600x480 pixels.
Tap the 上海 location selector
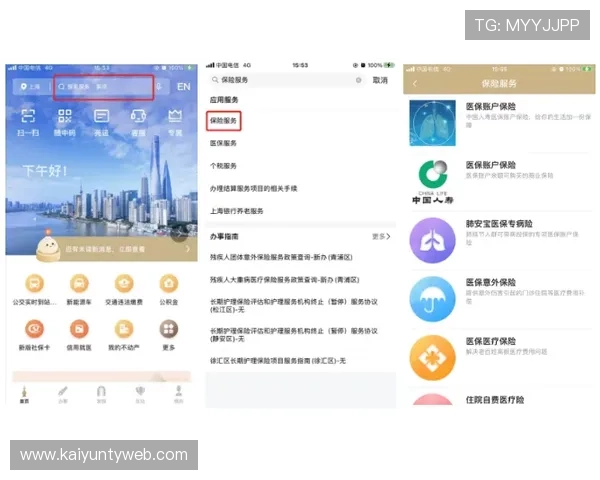pos(30,87)
